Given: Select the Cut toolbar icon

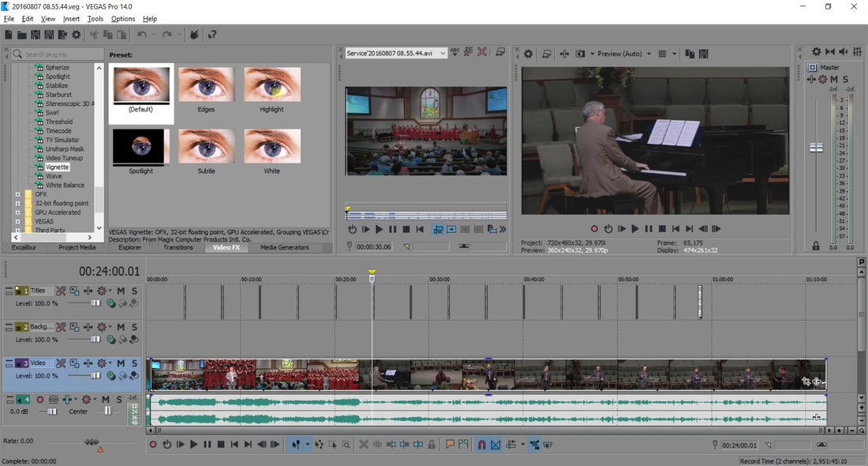Looking at the screenshot, I should 94,34.
